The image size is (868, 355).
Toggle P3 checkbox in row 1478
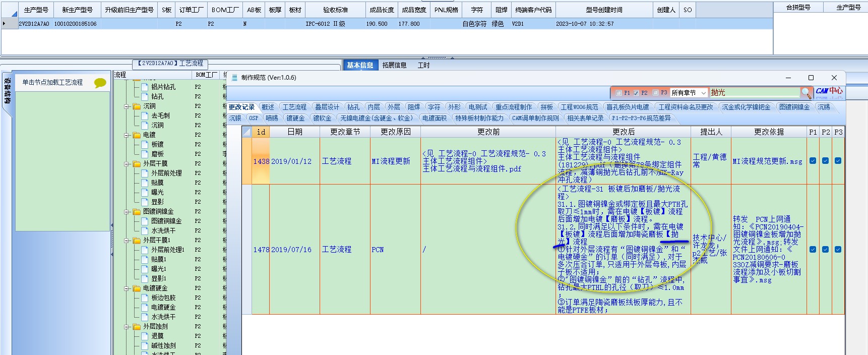click(x=838, y=249)
